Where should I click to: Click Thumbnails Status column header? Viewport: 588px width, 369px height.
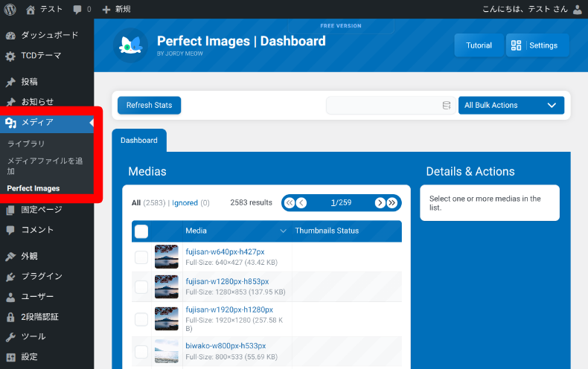[x=327, y=231]
